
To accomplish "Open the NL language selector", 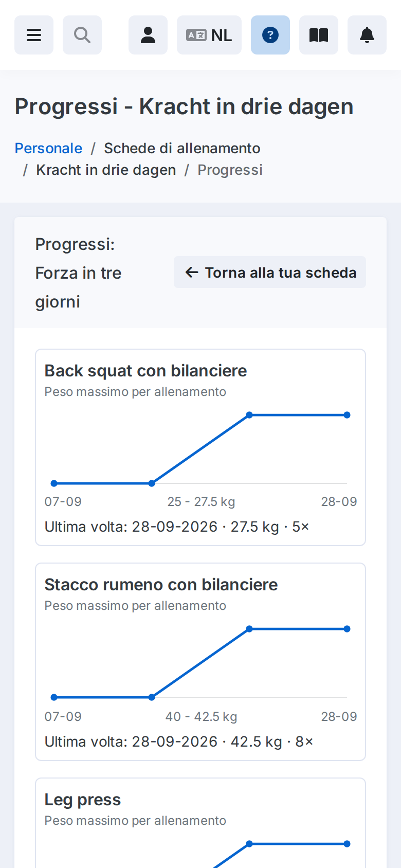I will [209, 35].
